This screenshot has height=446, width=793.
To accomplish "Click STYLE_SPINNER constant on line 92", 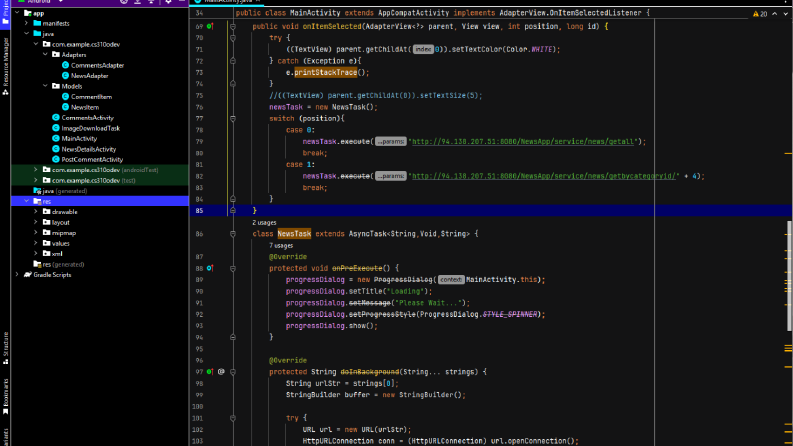I will [510, 314].
